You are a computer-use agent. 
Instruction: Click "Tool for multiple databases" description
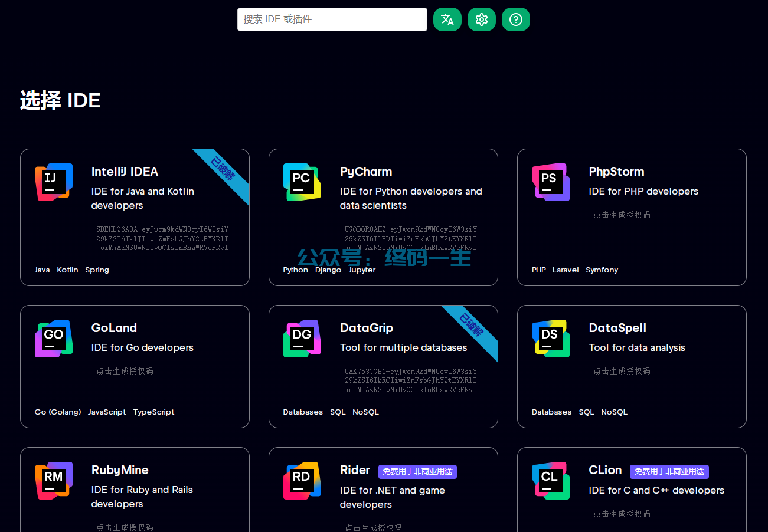point(404,347)
